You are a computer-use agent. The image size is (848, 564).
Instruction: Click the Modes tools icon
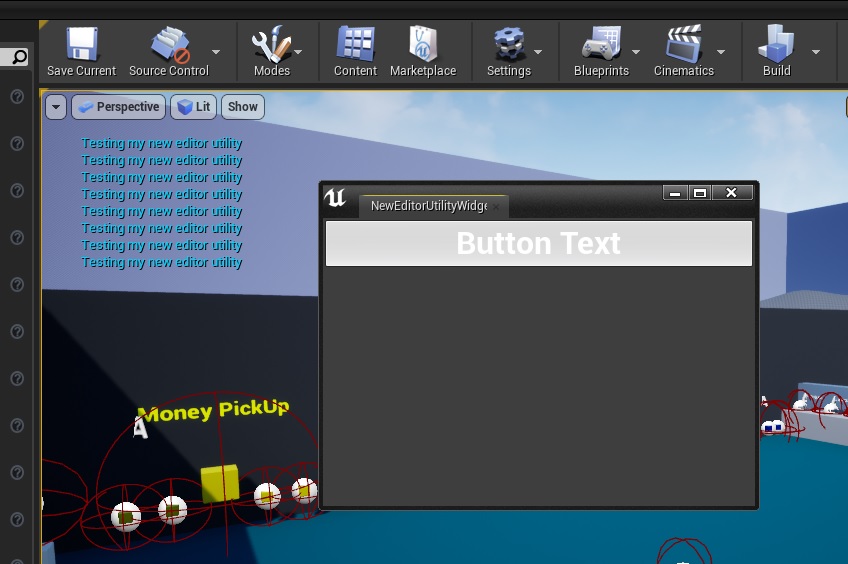(x=271, y=45)
